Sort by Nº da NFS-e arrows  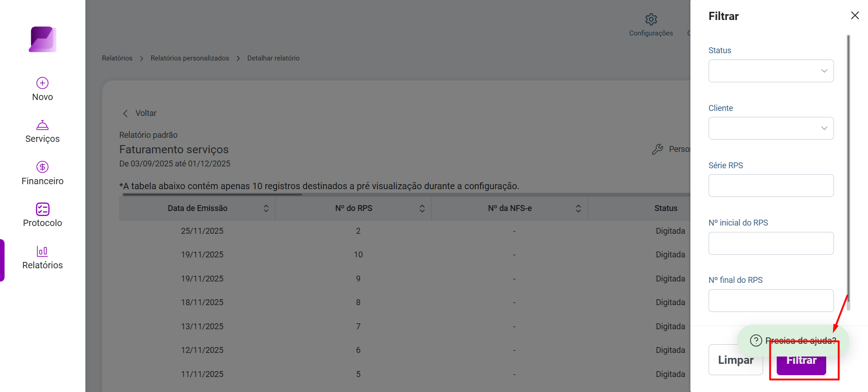point(578,208)
